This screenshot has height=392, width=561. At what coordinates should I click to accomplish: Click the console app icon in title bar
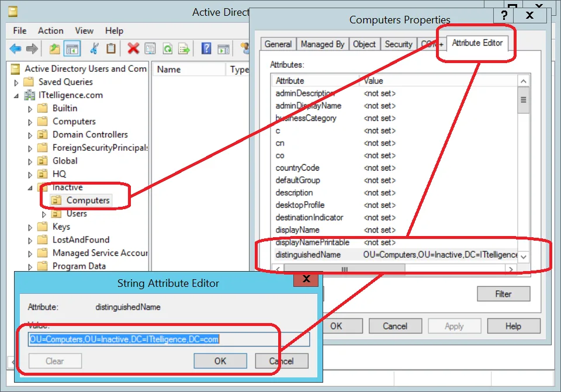click(x=13, y=12)
